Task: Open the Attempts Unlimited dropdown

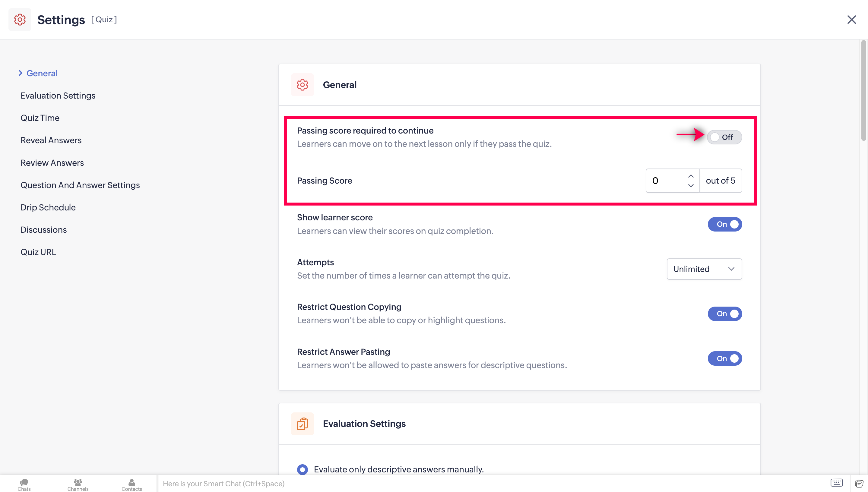Action: point(704,269)
